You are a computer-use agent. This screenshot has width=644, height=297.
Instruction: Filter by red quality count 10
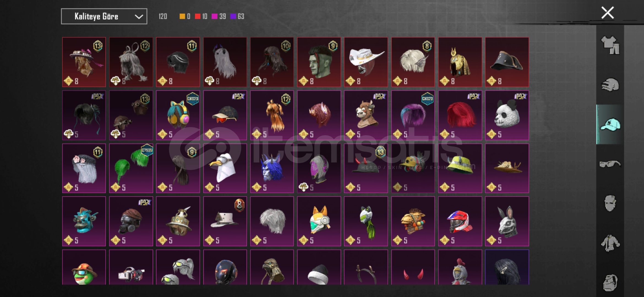click(201, 16)
